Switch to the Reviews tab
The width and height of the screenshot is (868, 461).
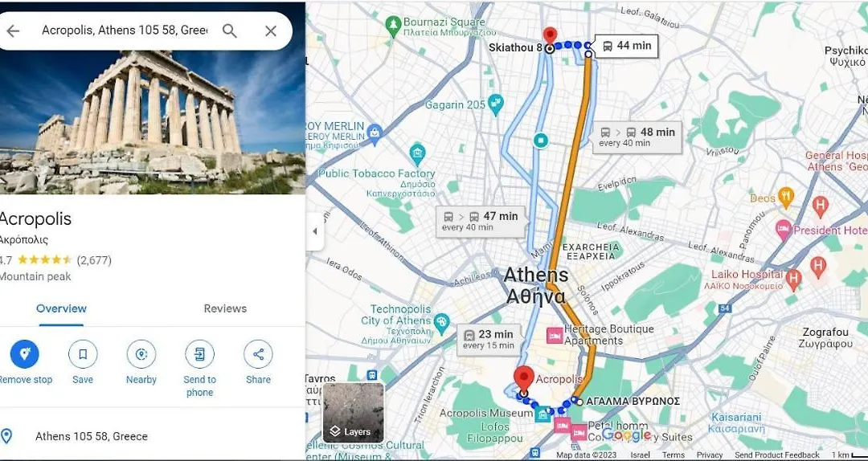pyautogui.click(x=225, y=309)
